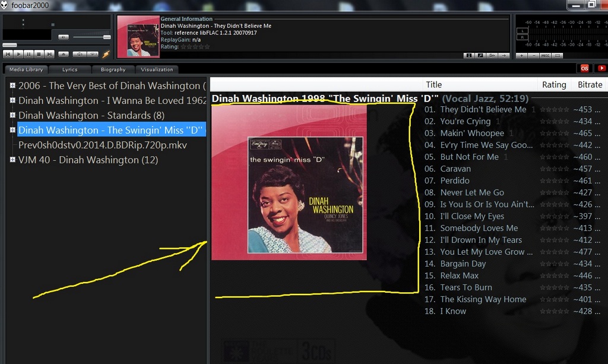Switch to the Lyrics tab
This screenshot has height=364, width=608.
pos(70,69)
